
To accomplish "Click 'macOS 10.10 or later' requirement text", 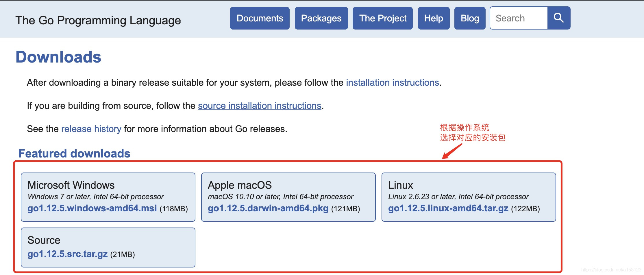I will 280,197.
